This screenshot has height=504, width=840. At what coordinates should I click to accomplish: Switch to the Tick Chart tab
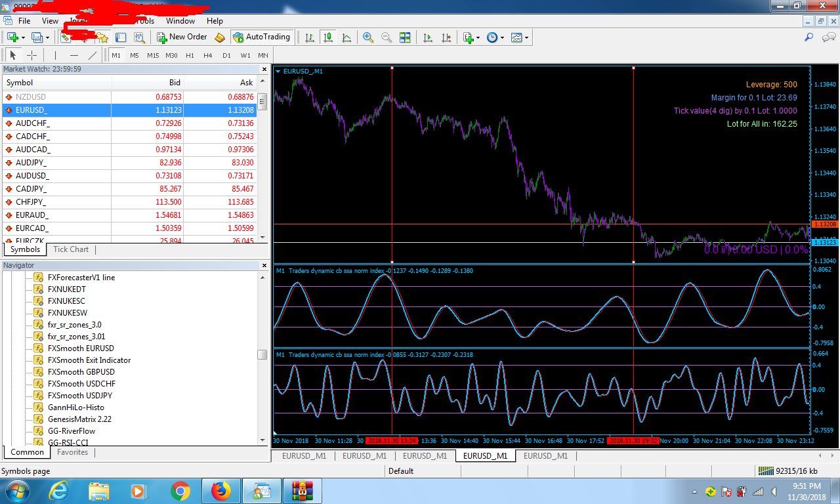71,249
